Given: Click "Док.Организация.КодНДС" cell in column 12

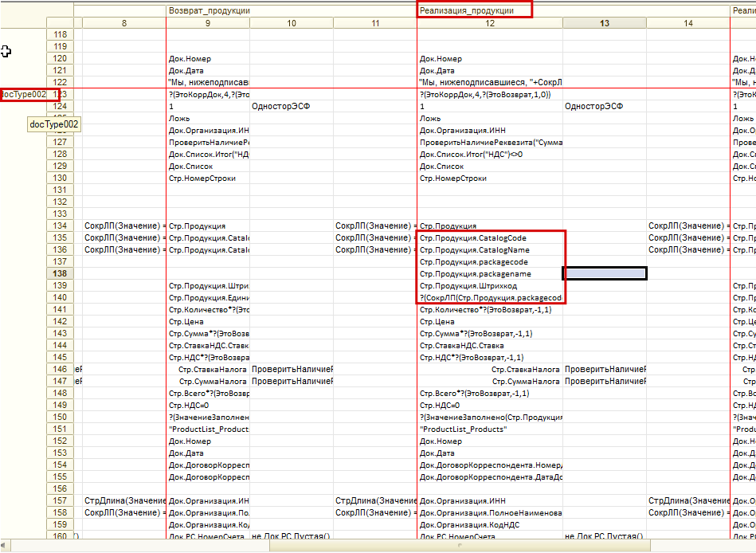Looking at the screenshot, I should pyautogui.click(x=490, y=524).
